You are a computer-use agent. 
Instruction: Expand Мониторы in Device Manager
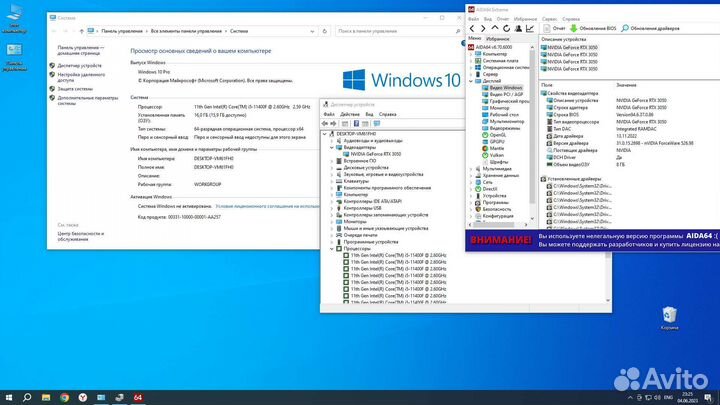coord(332,221)
